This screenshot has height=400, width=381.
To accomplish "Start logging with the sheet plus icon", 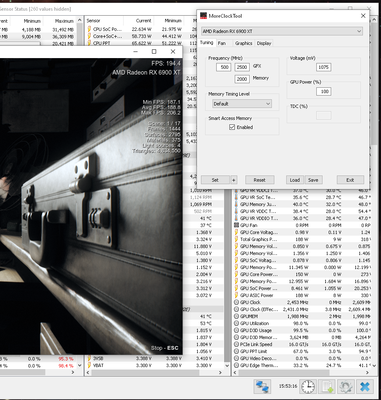I will (326, 387).
